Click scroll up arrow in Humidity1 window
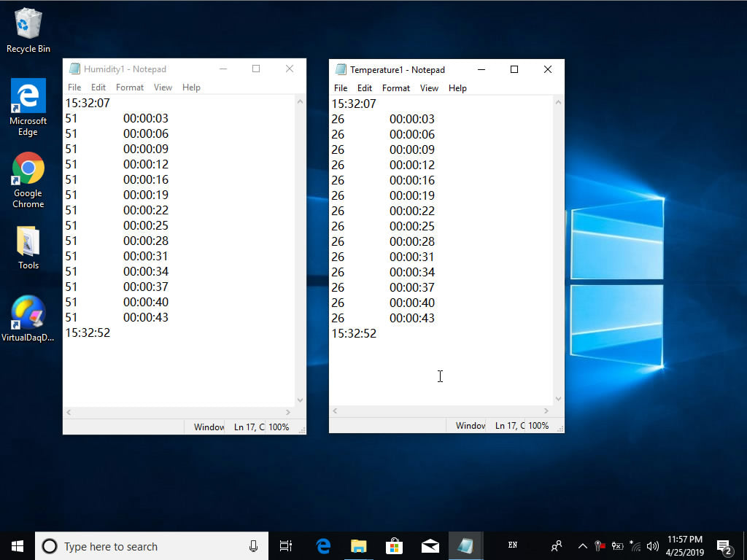Screen dimensions: 747x560 [300, 101]
